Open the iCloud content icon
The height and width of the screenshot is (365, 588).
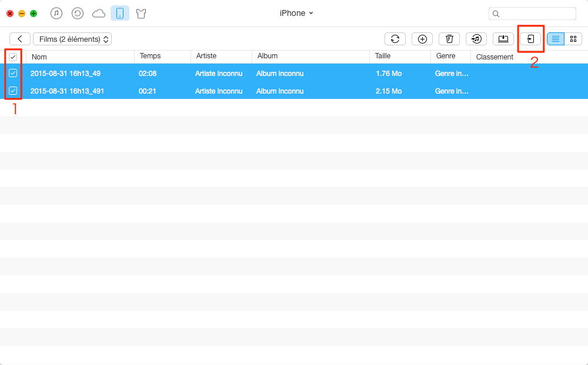[x=99, y=14]
